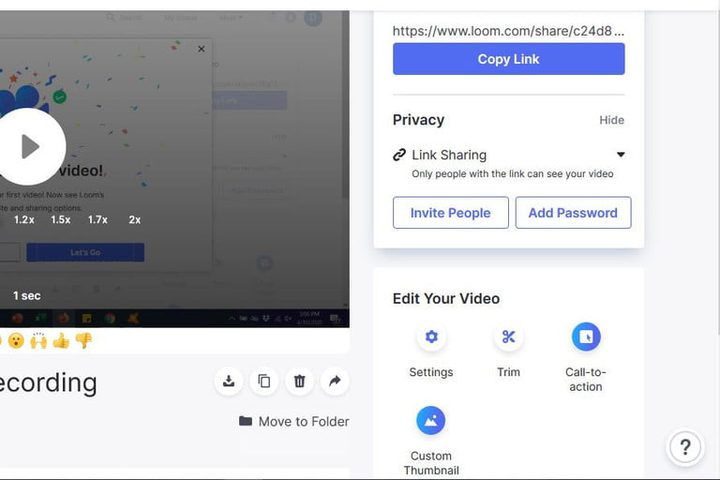This screenshot has width=720, height=480.
Task: Click the Invite People button
Action: [x=450, y=213]
